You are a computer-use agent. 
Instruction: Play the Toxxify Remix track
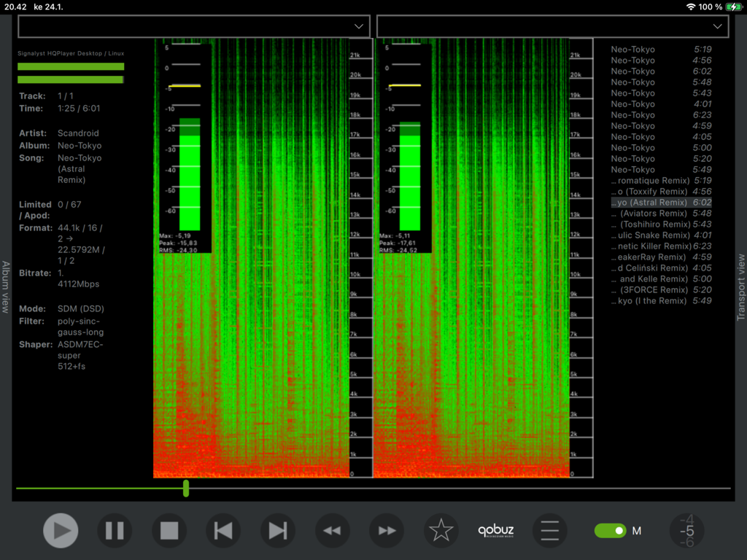click(661, 192)
